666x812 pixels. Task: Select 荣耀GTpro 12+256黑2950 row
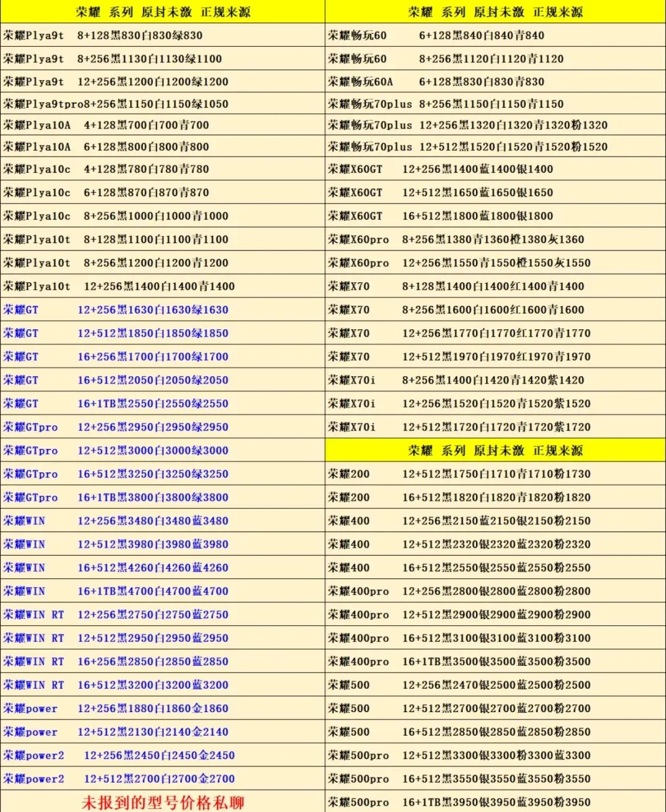(x=163, y=427)
